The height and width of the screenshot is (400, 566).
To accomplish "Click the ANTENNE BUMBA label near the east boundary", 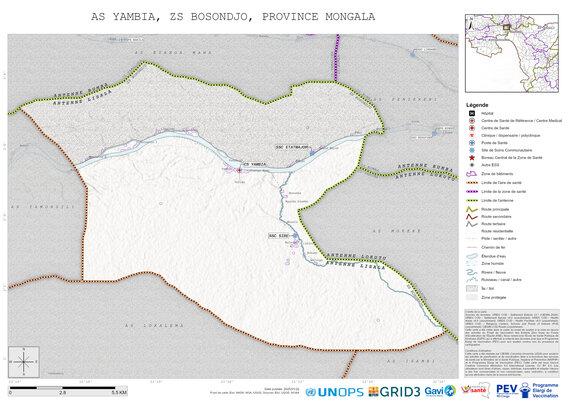I will click(x=425, y=167).
